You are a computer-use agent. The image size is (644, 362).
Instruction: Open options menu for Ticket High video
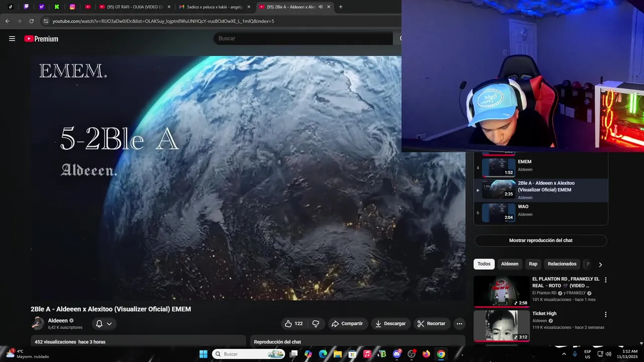coord(605,314)
